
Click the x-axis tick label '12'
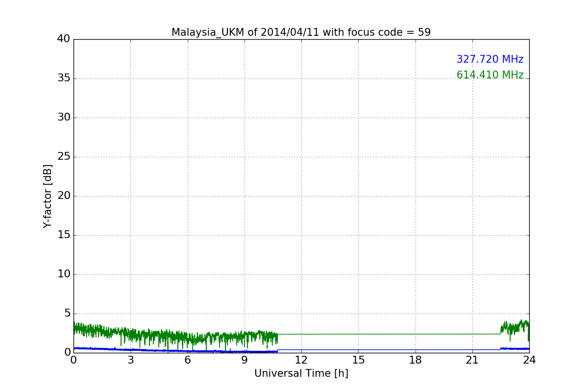pos(301,360)
